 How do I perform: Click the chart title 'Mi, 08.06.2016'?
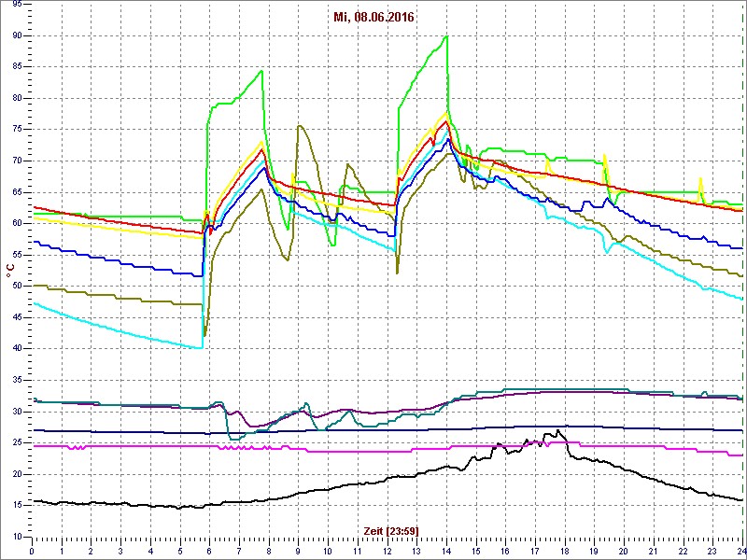(374, 18)
